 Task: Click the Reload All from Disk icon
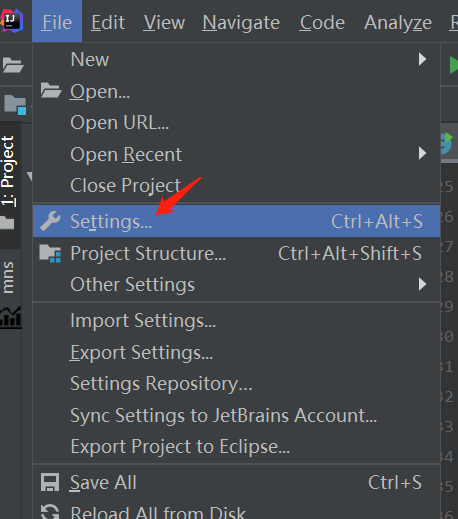coord(50,512)
